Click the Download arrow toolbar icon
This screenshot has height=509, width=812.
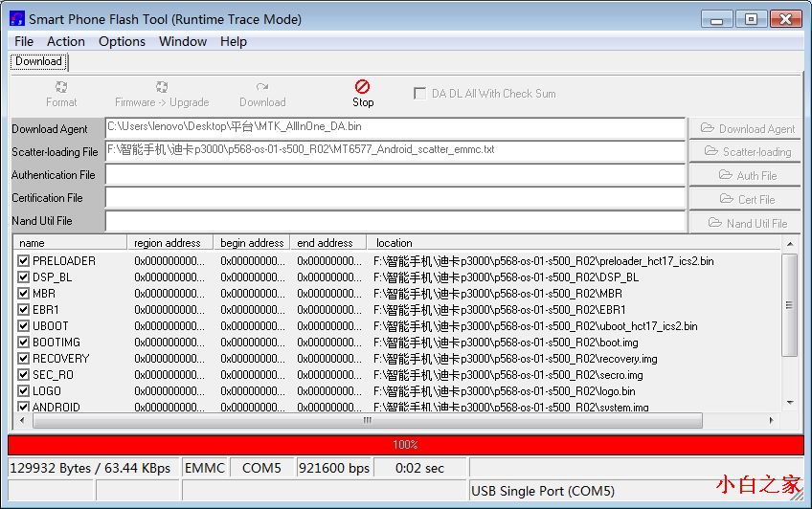pos(262,86)
